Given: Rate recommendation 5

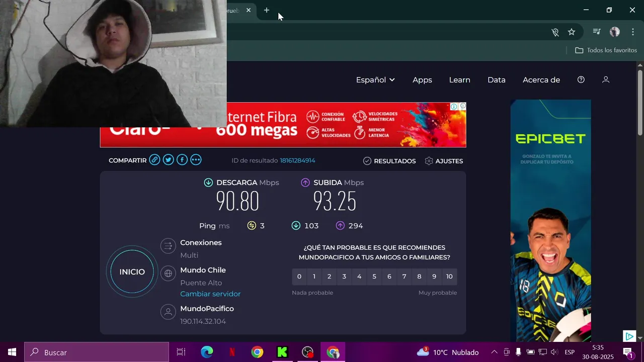Looking at the screenshot, I should click(x=374, y=277).
